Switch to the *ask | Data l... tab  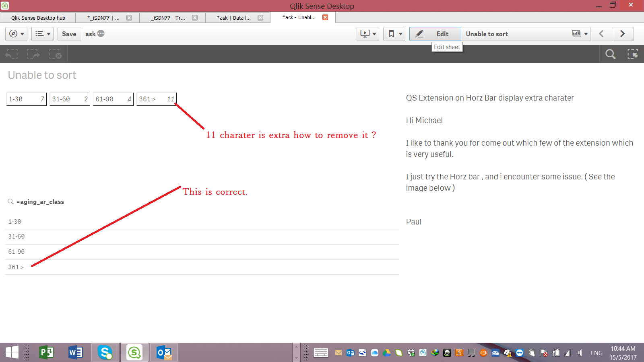point(233,18)
